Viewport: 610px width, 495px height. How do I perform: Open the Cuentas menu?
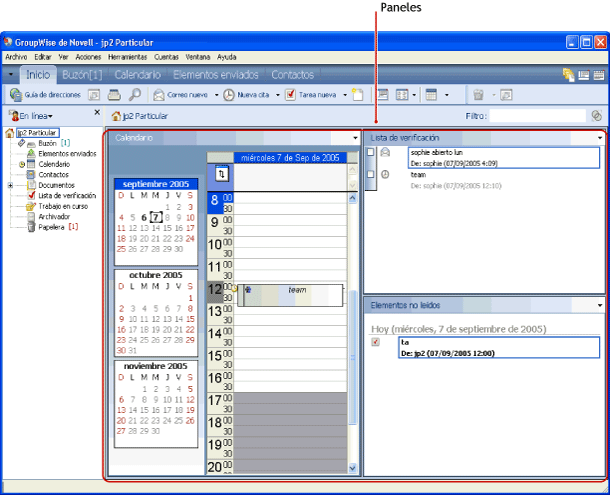166,57
